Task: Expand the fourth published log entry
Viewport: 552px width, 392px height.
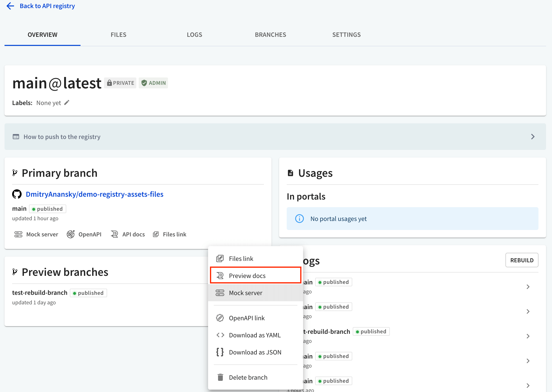Action: pos(528,361)
